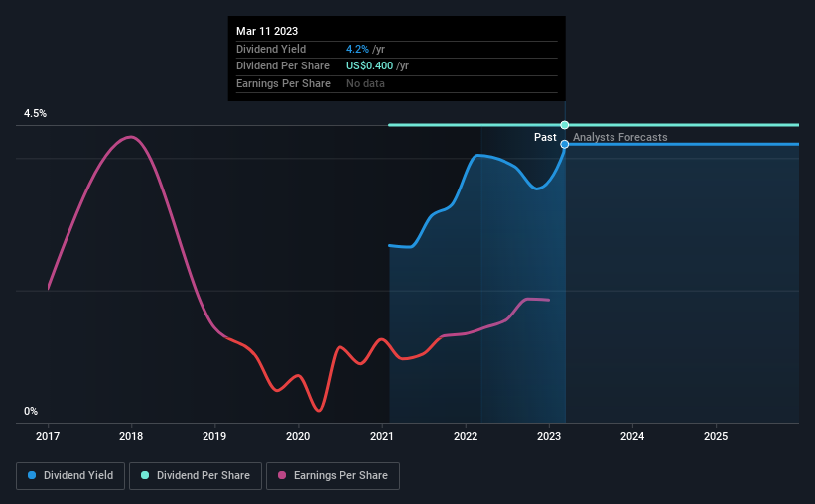This screenshot has height=504, width=815.
Task: Toggle the Dividend Yield legend series
Action: tap(70, 476)
